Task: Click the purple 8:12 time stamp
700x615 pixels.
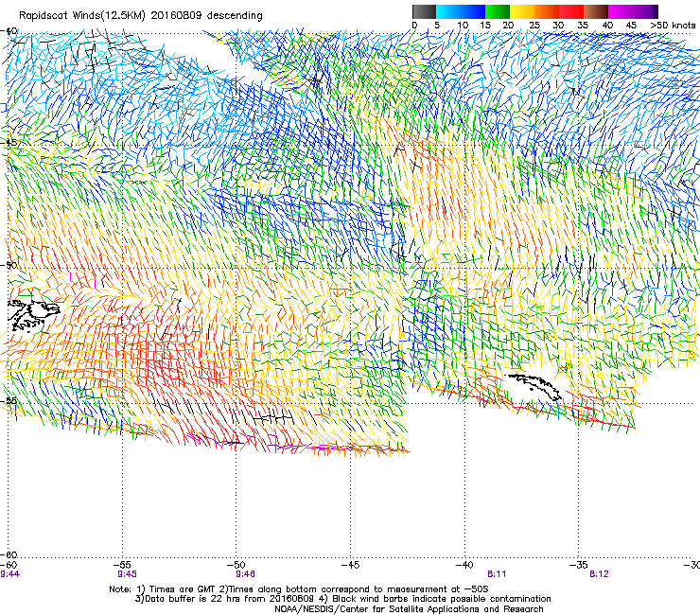Action: coord(599,574)
